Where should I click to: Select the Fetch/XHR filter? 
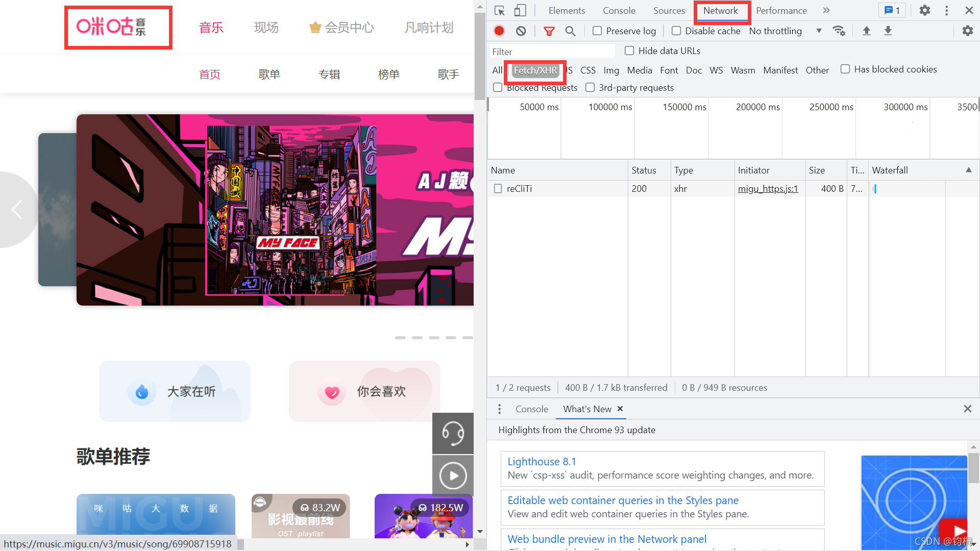[x=535, y=70]
